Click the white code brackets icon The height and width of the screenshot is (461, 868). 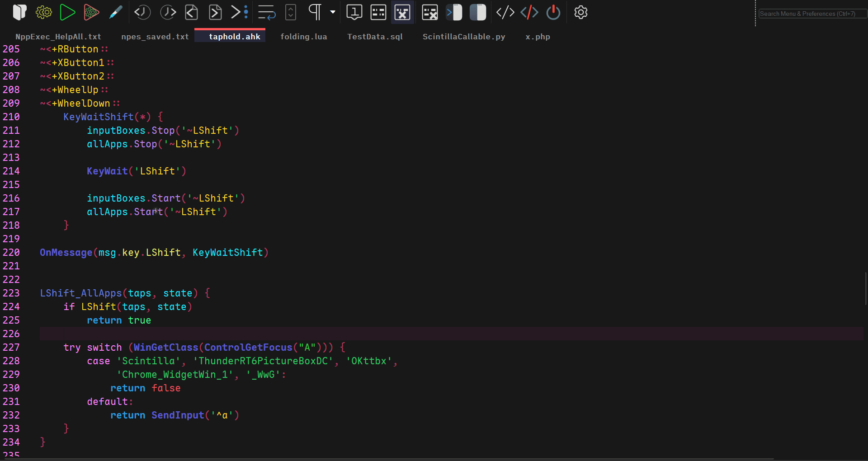(x=505, y=12)
